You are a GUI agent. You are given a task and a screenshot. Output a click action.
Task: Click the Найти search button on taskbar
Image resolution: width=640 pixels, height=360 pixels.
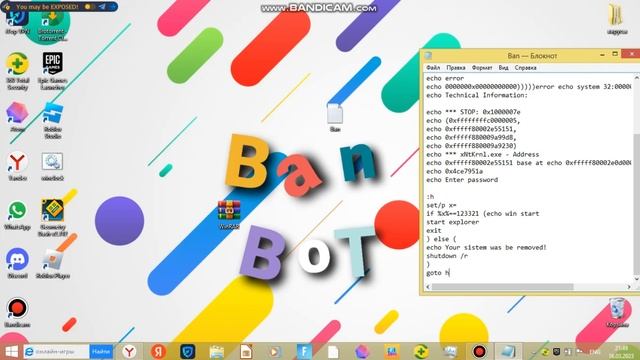(x=101, y=351)
